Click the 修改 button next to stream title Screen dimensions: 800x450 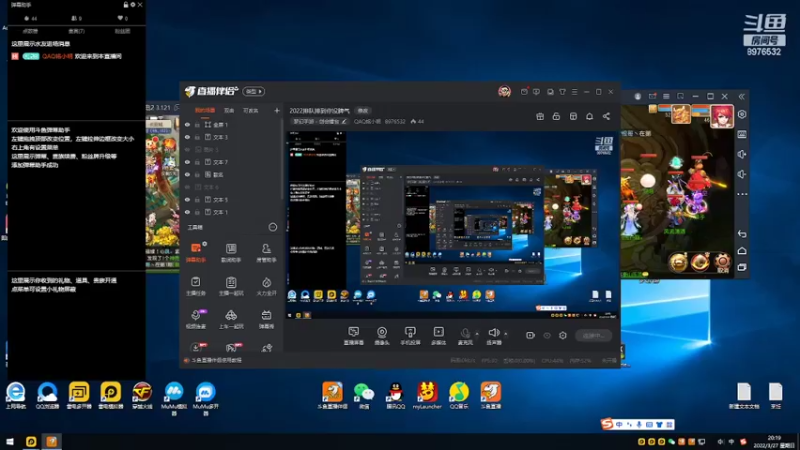[x=363, y=111]
